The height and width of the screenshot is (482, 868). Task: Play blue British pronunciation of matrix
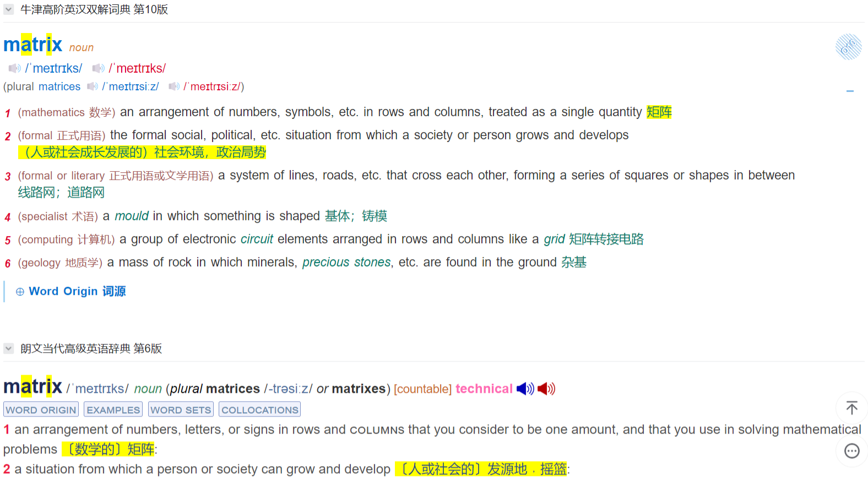pyautogui.click(x=14, y=68)
